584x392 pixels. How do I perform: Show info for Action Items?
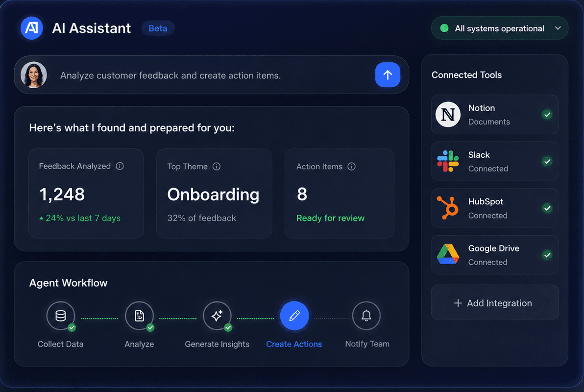351,166
